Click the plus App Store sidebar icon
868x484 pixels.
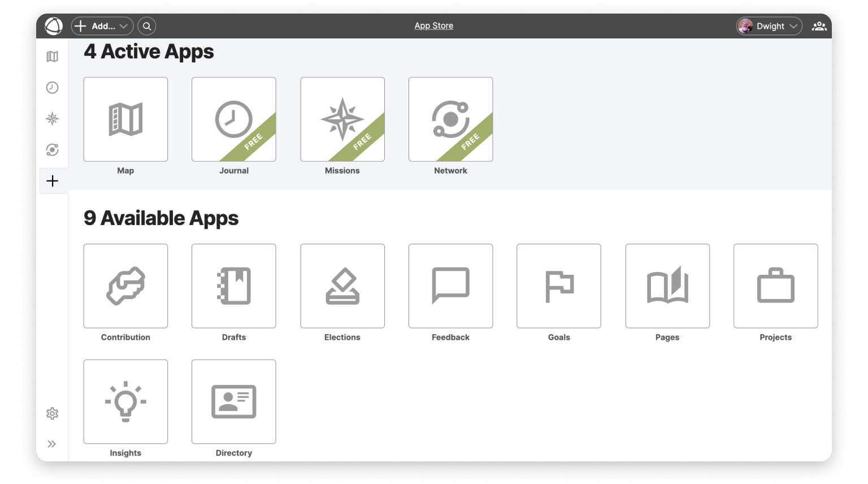point(53,181)
